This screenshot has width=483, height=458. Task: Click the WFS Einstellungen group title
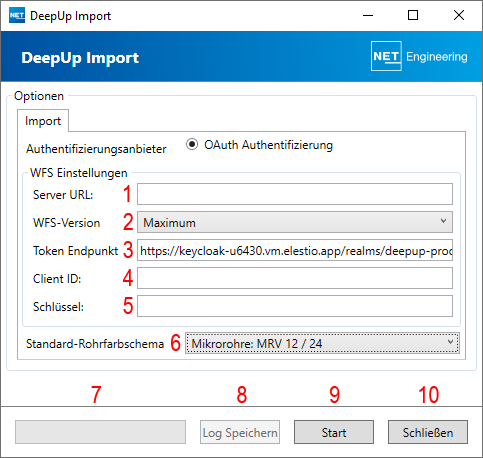coord(79,173)
